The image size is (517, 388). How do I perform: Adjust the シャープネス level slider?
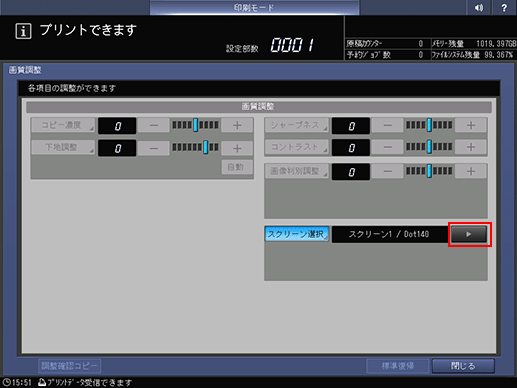[429, 125]
